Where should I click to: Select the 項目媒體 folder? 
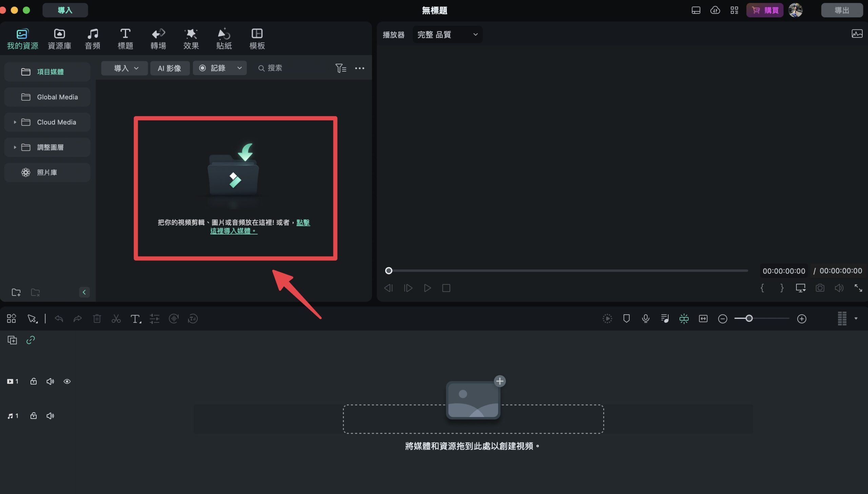[x=47, y=71]
